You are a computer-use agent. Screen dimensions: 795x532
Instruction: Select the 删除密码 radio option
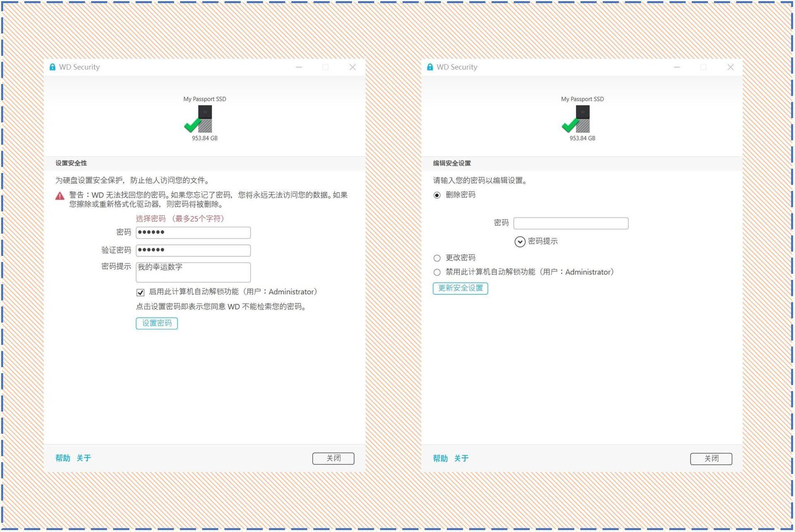pos(437,195)
